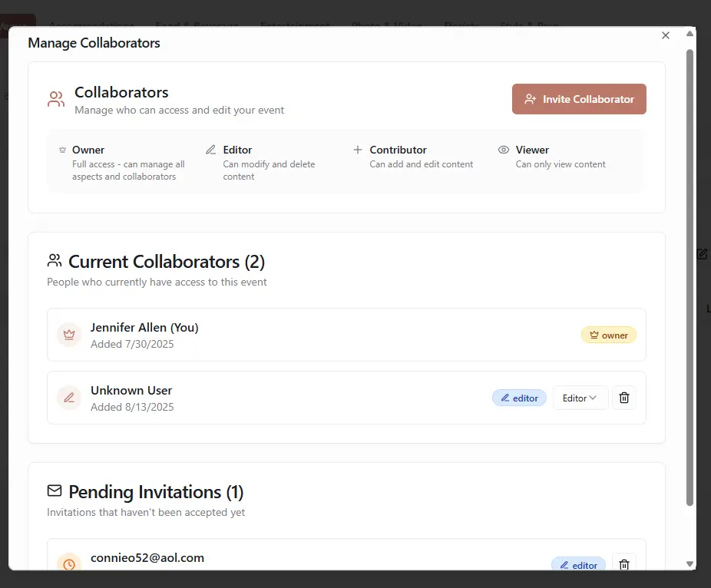Click the group icon beside Current Collaborators
711x588 pixels.
point(54,260)
